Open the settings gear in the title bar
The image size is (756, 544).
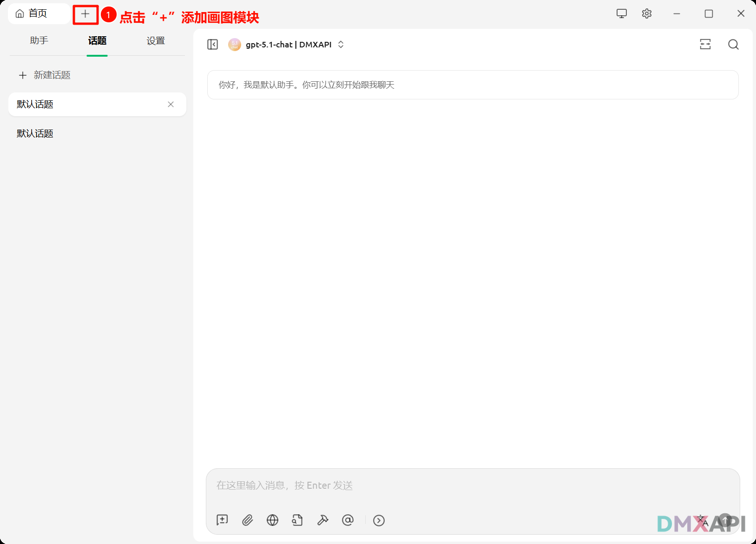(x=646, y=14)
